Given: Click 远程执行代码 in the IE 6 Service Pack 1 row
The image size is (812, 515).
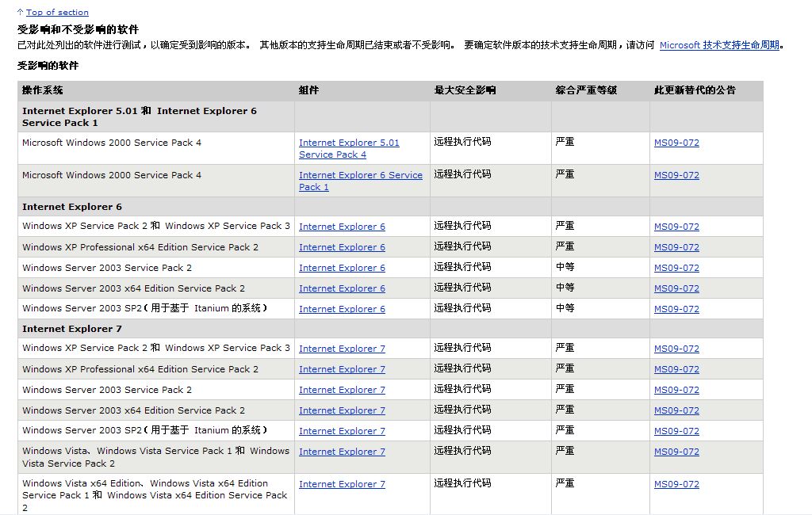Looking at the screenshot, I should pos(462,174).
